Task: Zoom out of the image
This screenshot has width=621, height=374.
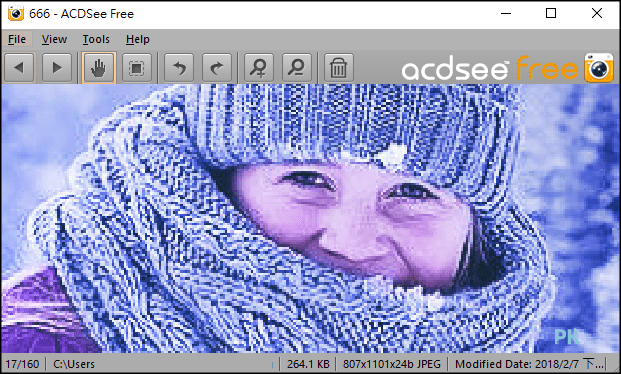Action: click(297, 68)
